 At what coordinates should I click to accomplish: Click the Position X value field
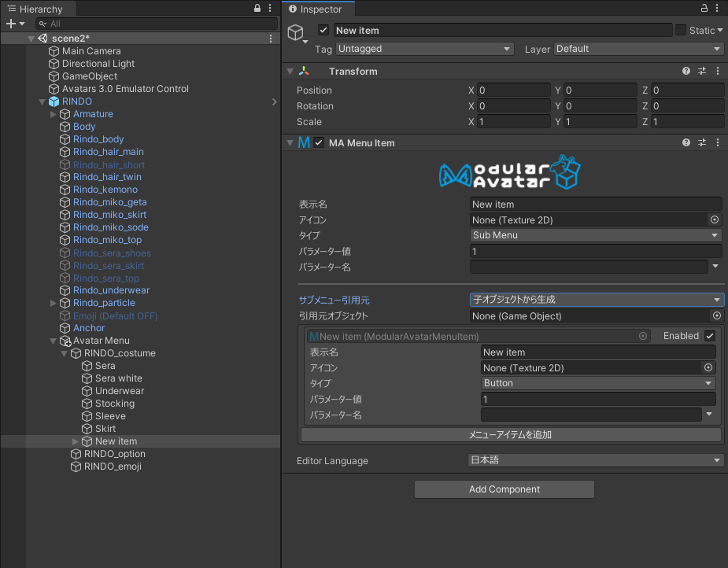click(513, 90)
